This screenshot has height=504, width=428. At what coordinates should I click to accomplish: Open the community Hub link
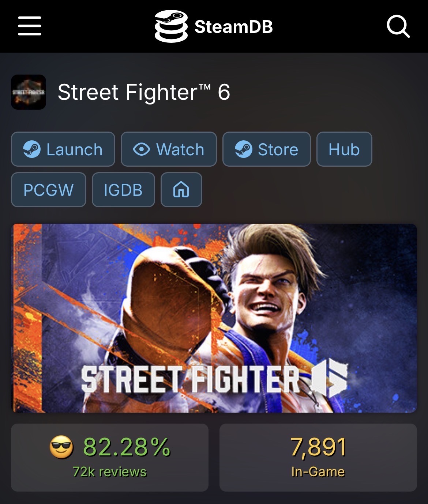[x=344, y=149]
